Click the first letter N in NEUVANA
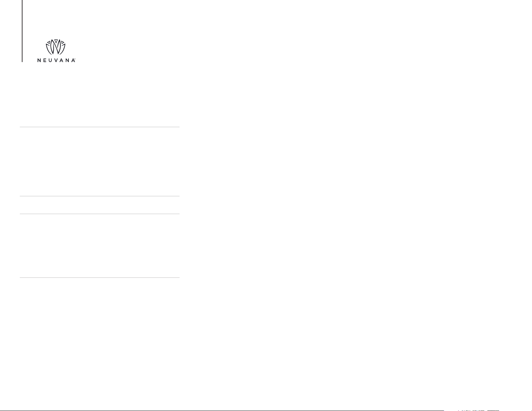 (x=39, y=61)
